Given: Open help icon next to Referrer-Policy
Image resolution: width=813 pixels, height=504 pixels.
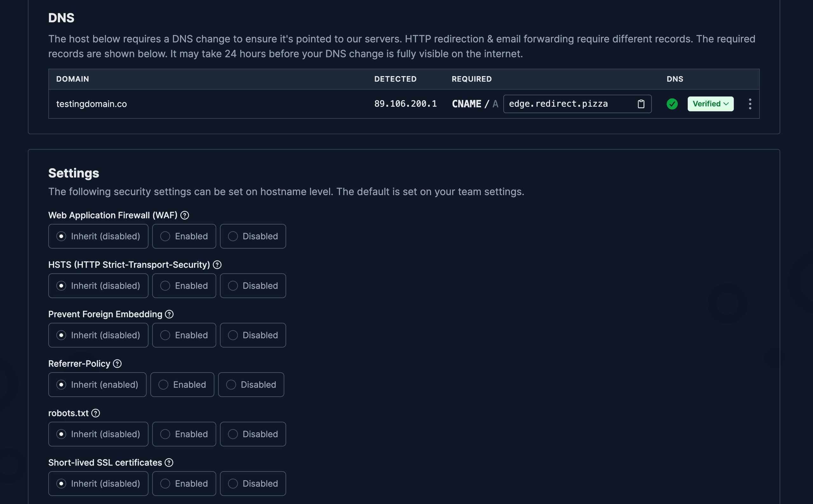Looking at the screenshot, I should [x=117, y=364].
